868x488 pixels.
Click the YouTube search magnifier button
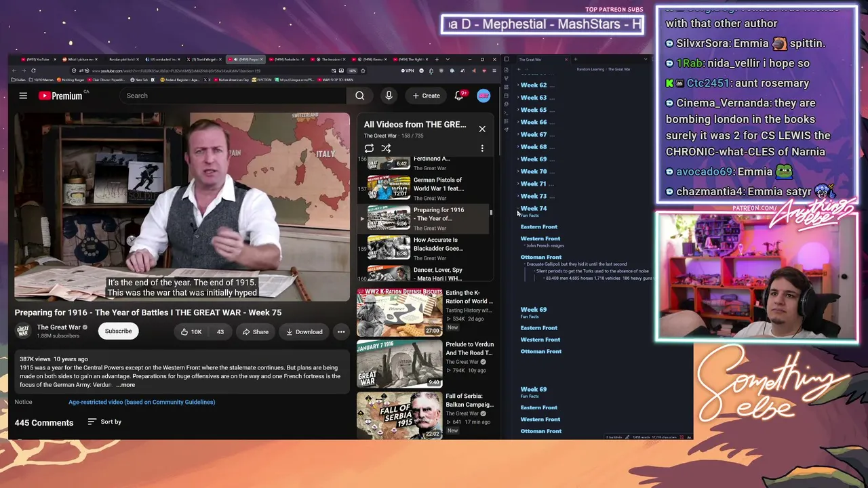coord(360,96)
